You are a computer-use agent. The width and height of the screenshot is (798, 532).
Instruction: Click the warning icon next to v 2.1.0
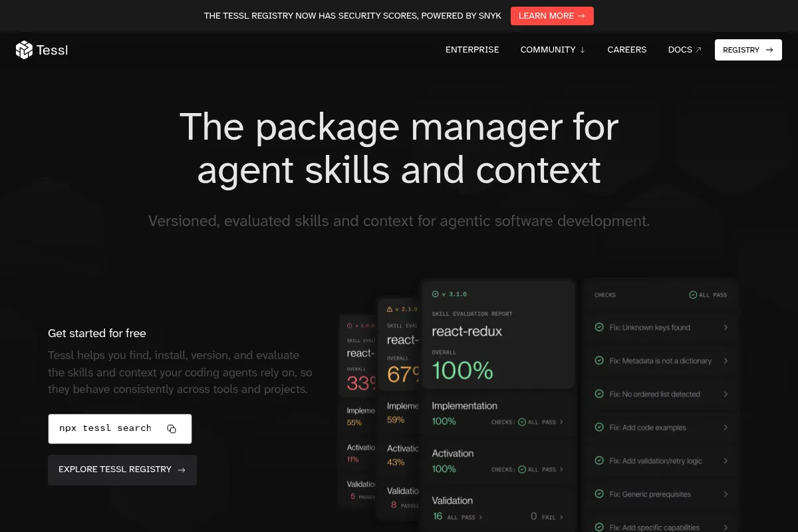tap(390, 309)
